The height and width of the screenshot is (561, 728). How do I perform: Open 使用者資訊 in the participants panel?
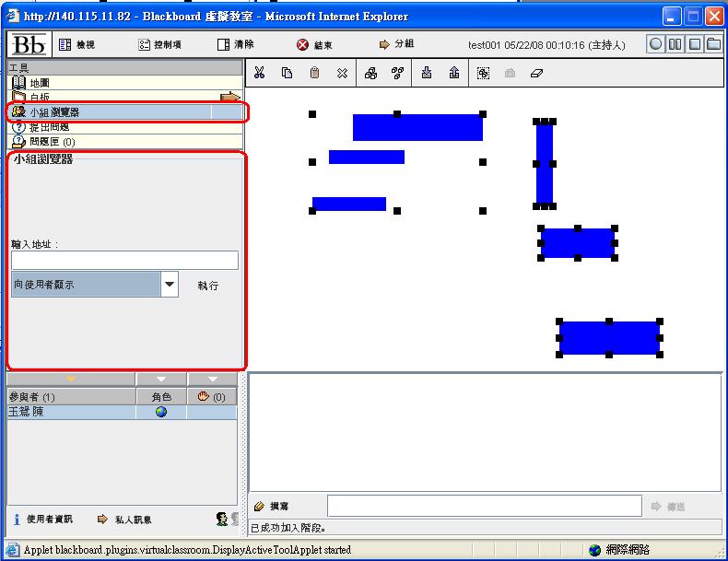[x=42, y=520]
